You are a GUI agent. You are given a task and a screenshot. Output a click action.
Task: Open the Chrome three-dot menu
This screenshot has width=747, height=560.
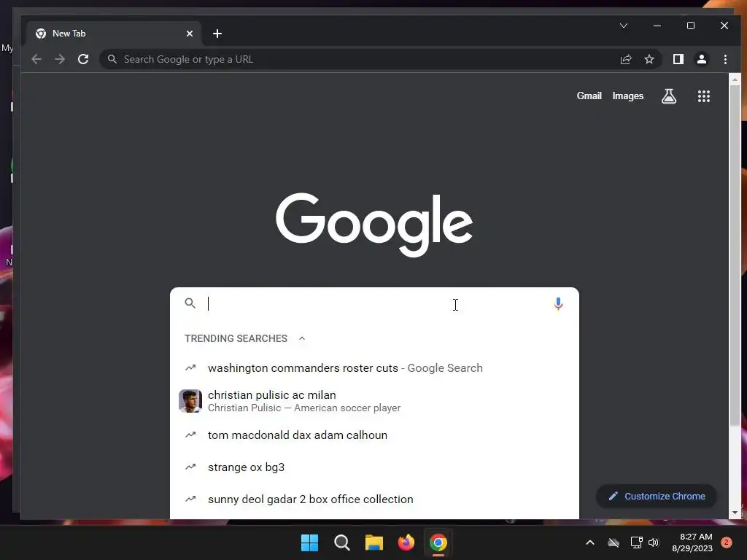point(725,59)
